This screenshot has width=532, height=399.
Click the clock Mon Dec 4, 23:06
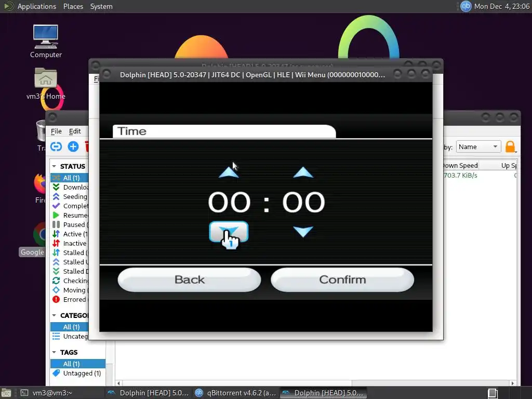[501, 6]
